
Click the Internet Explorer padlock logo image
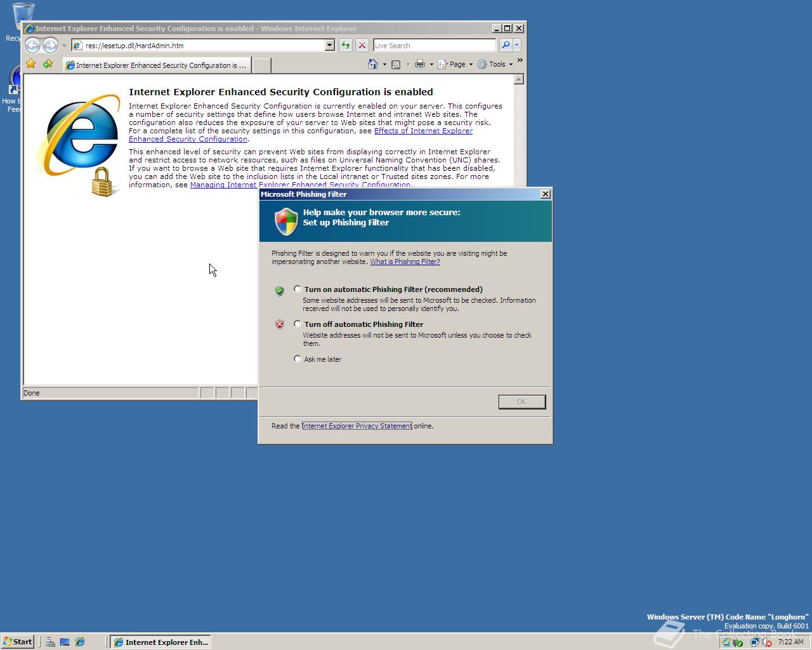[80, 145]
